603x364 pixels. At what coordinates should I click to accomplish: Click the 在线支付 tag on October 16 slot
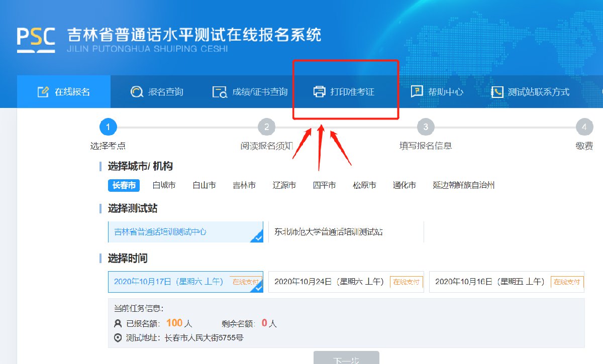567,282
